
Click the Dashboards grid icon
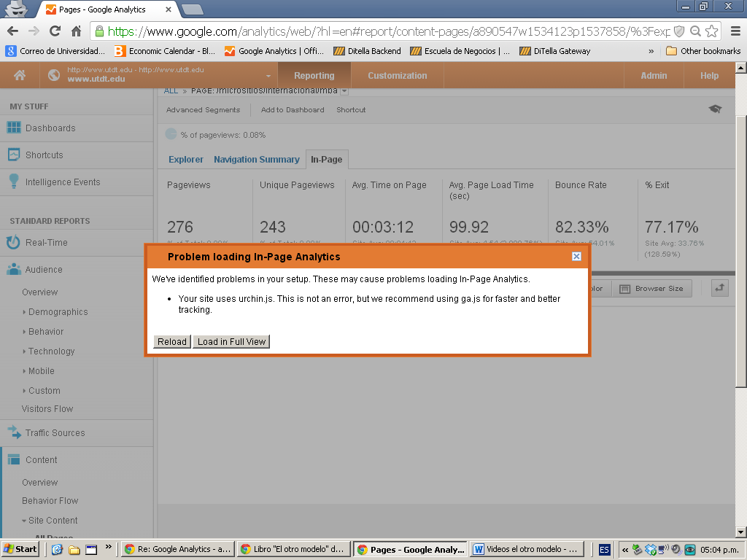pos(14,128)
